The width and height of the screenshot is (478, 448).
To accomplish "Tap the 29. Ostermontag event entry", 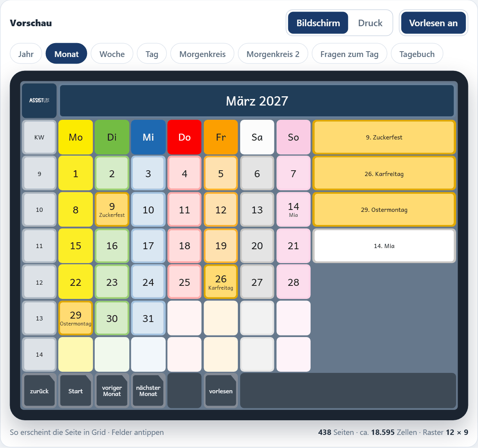I will point(384,210).
